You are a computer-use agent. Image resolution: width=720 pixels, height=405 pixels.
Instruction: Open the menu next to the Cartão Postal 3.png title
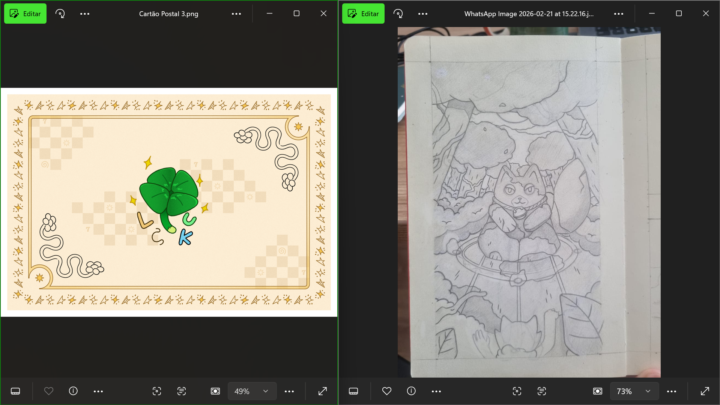tap(236, 14)
